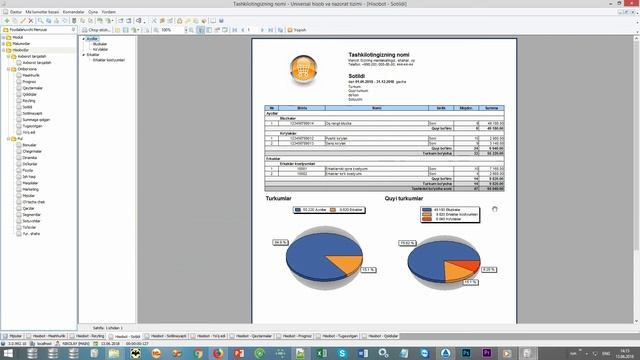This screenshot has width=640, height=360.
Task: Select Sotuvchilar item under Pul
Action: (31, 221)
